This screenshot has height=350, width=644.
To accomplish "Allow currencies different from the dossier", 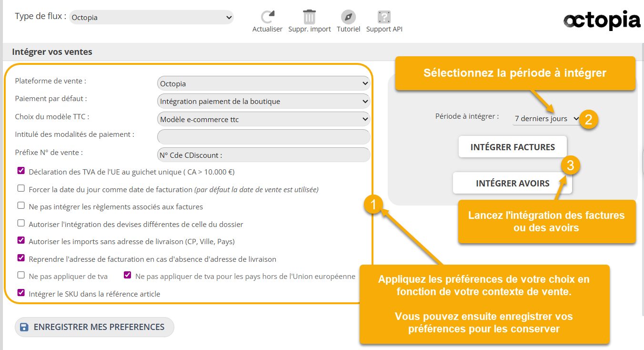I will click(x=21, y=223).
